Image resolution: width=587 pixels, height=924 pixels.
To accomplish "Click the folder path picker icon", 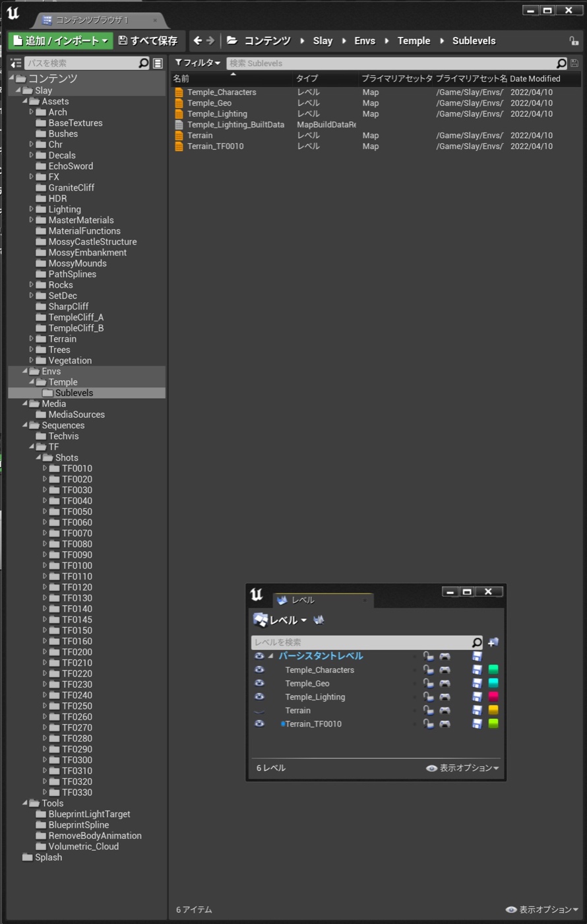I will tap(232, 41).
